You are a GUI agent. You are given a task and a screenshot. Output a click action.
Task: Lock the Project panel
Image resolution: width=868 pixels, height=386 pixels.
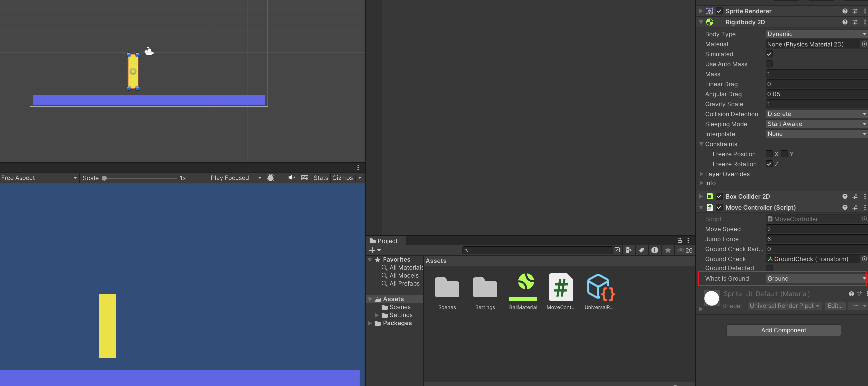click(679, 241)
